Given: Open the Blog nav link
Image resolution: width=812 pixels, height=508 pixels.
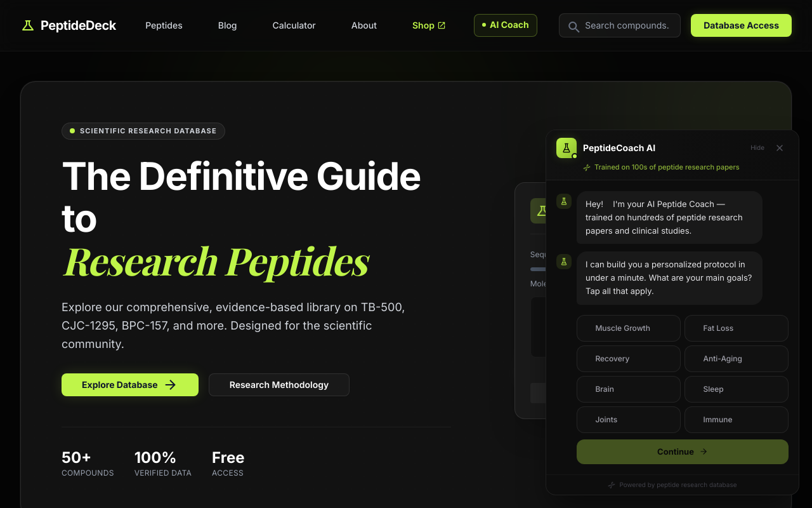Looking at the screenshot, I should 227,25.
